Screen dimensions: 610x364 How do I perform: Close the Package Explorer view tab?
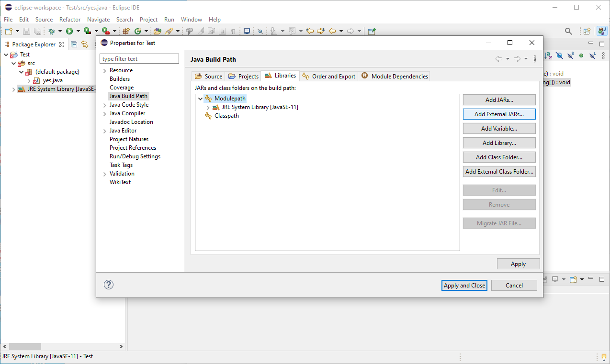point(61,44)
